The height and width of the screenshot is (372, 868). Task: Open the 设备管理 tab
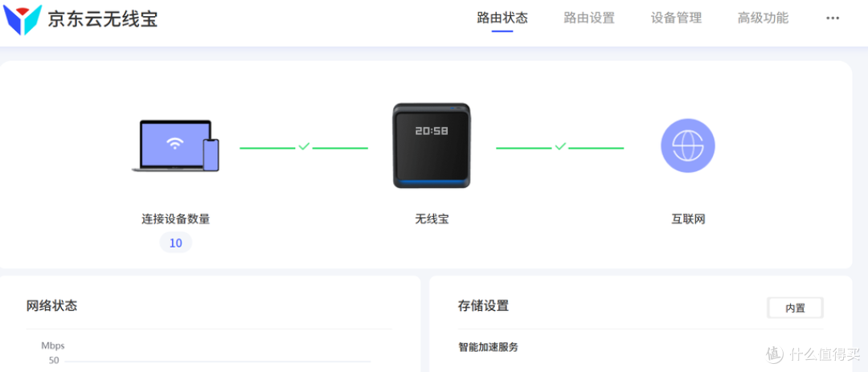point(676,18)
